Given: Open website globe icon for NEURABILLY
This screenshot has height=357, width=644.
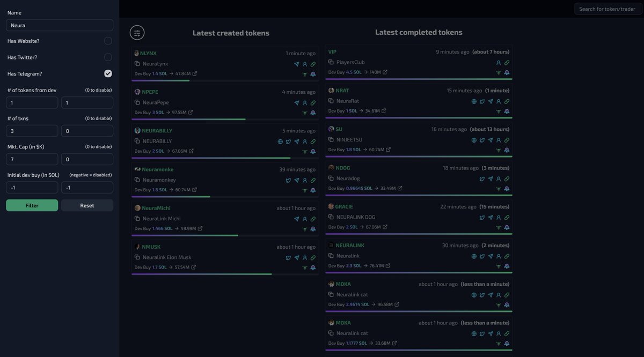Looking at the screenshot, I should tap(280, 142).
